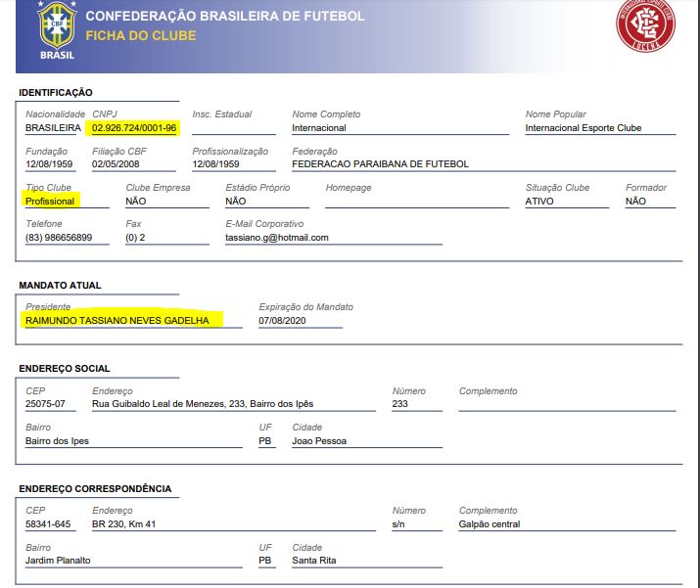The height and width of the screenshot is (588, 700).
Task: Click the Bairro dos Ipes neighborhood value
Action: (x=57, y=441)
